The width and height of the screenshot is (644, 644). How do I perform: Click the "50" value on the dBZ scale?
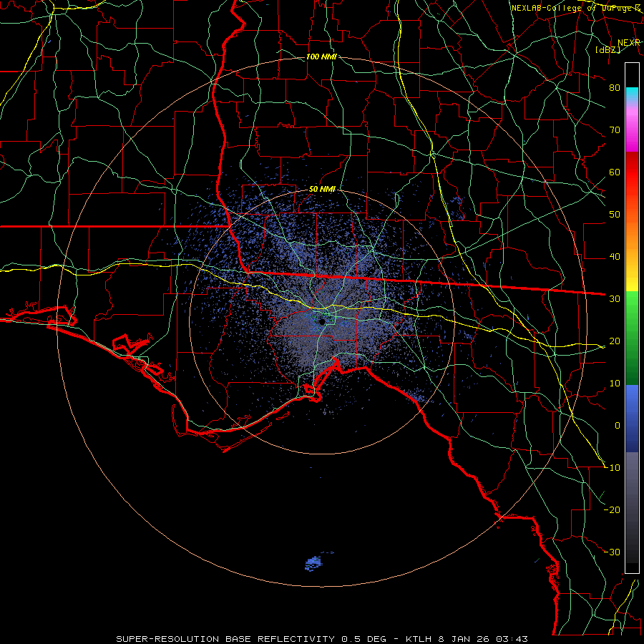coord(615,215)
